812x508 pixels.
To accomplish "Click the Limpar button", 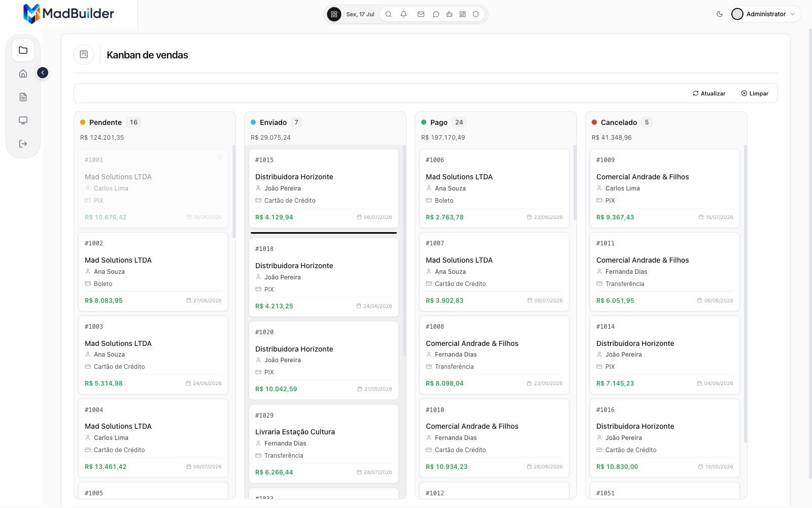I will click(755, 93).
